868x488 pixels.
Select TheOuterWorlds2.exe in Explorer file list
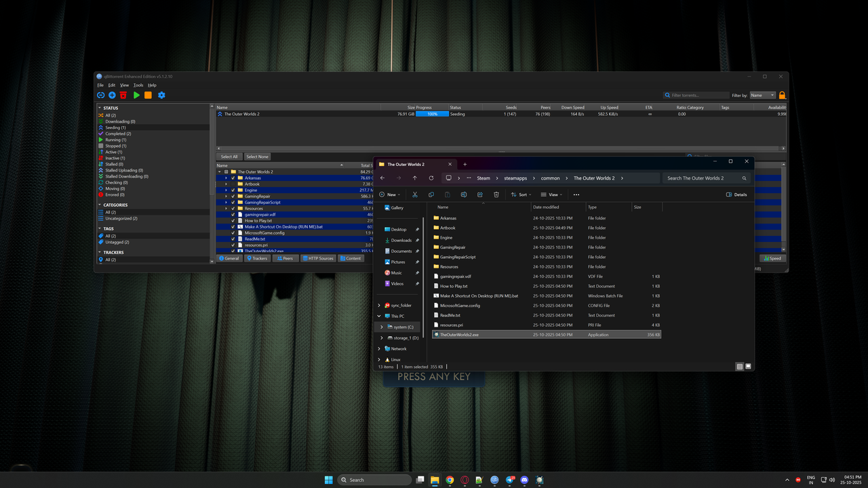point(547,335)
